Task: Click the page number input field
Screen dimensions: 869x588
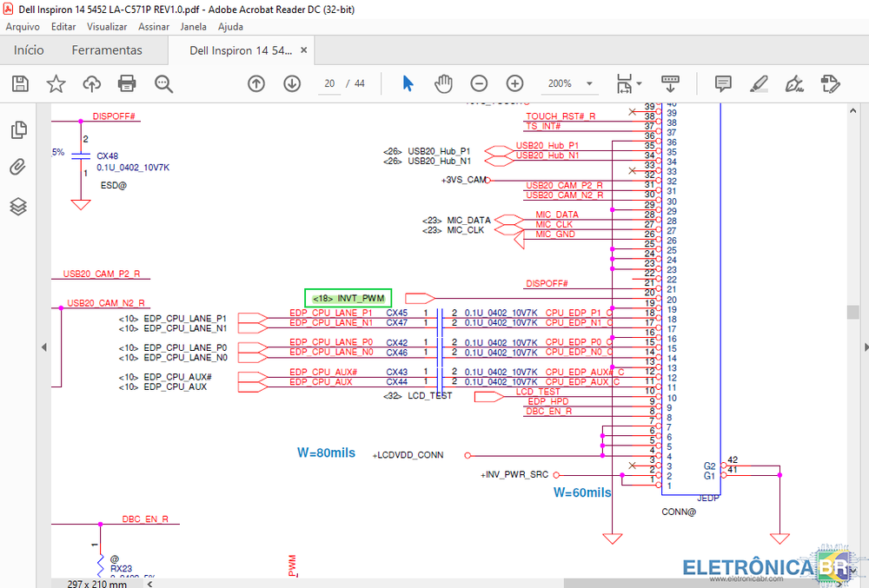Action: 329,83
